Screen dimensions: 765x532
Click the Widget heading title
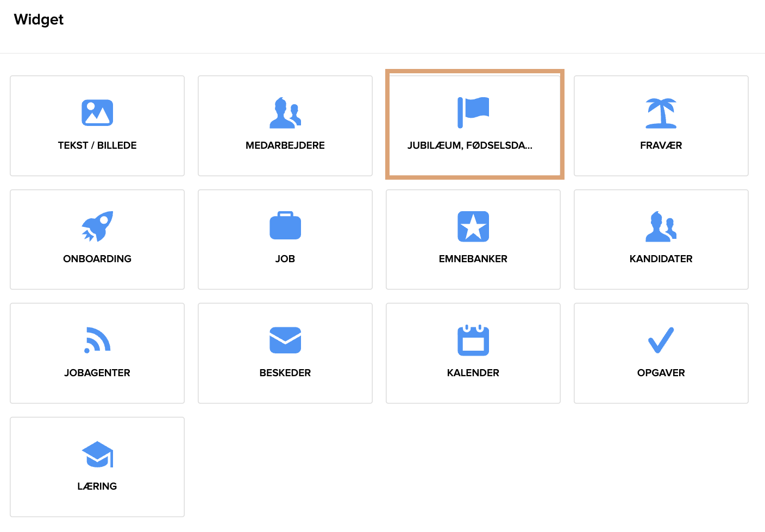click(39, 20)
